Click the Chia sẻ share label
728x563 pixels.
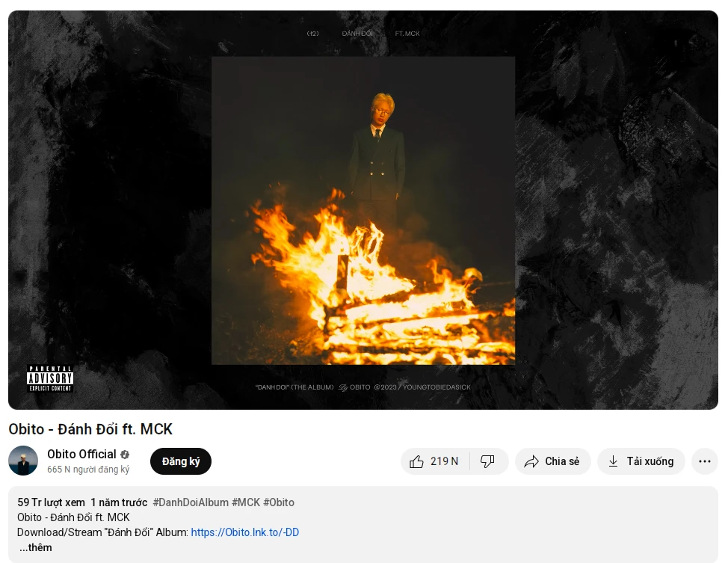562,461
